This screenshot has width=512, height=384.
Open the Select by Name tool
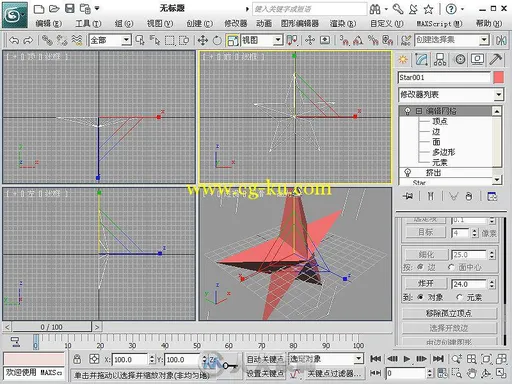click(x=155, y=40)
